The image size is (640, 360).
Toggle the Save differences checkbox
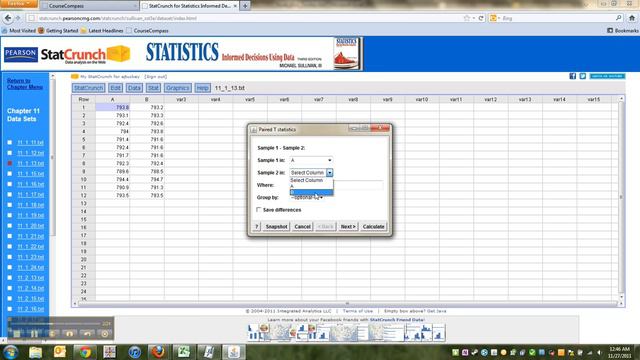click(258, 209)
